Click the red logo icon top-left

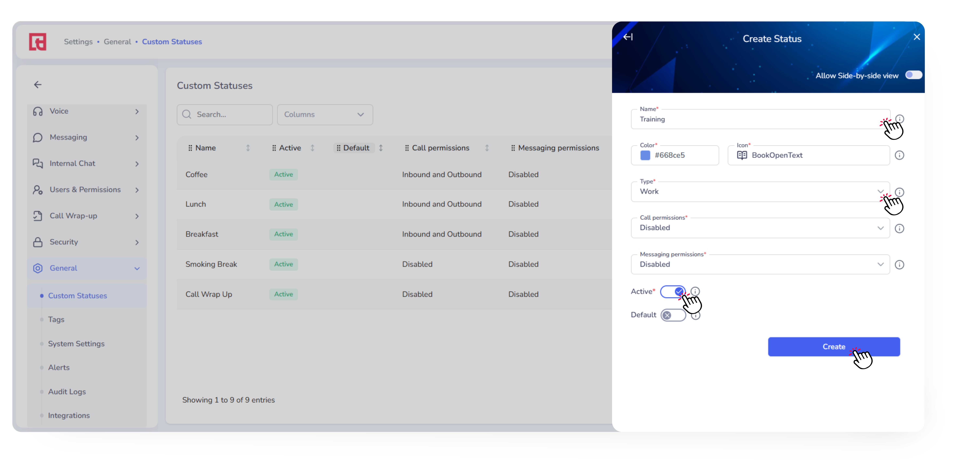click(38, 42)
